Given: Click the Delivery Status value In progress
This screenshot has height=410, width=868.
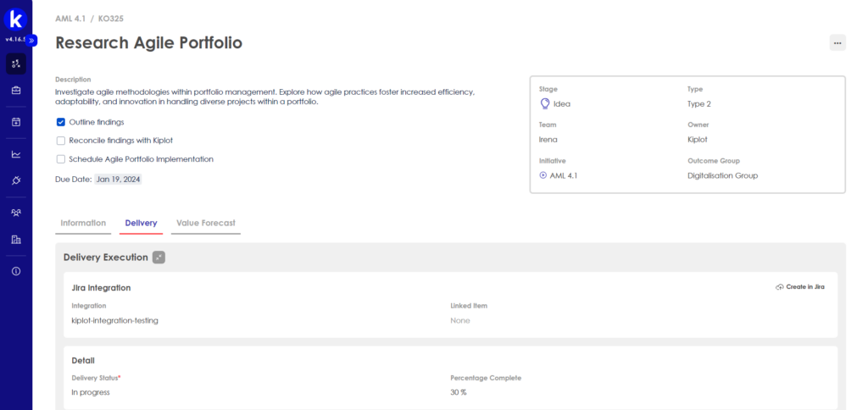Looking at the screenshot, I should pos(91,392).
